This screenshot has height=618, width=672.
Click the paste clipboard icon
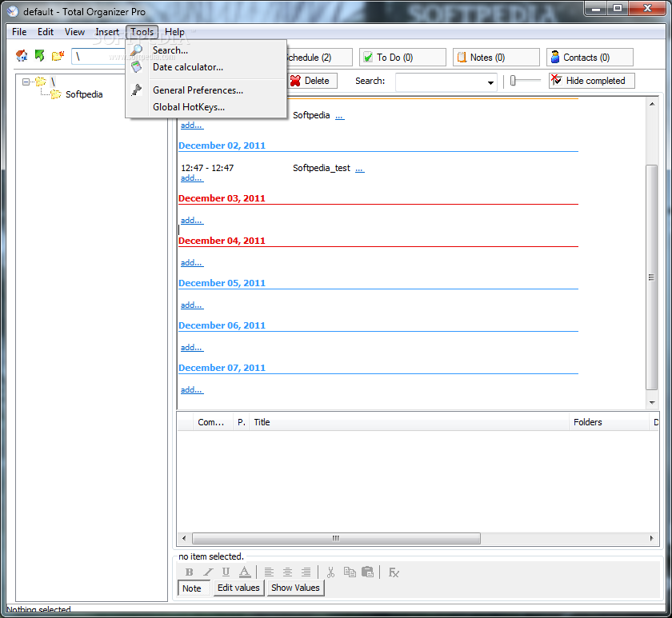(368, 572)
